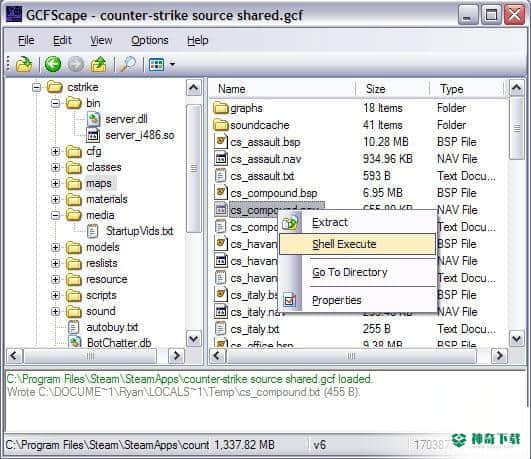The image size is (531, 459).
Task: Click the Open file toolbar icon
Action: [x=24, y=64]
